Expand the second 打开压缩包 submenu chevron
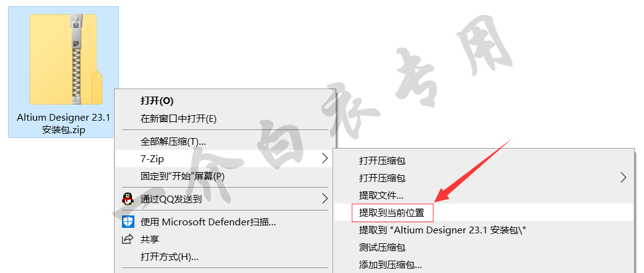The image size is (644, 273). point(624,178)
